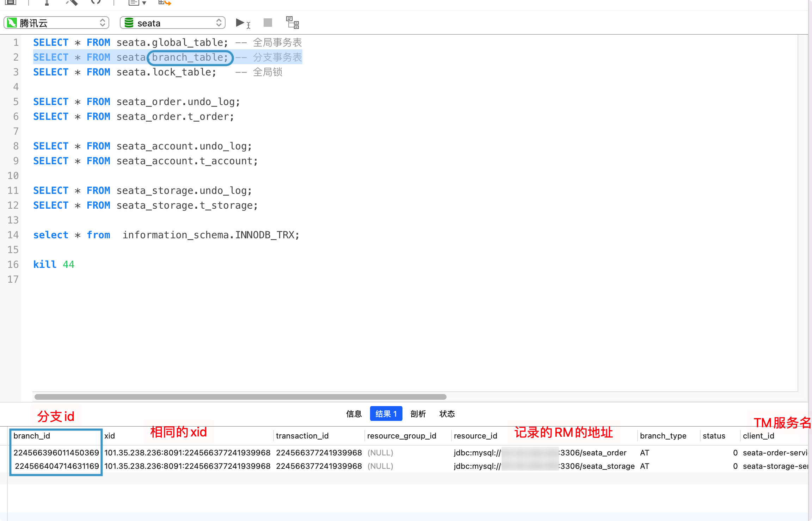Switch to the 信息 tab
Image resolution: width=812 pixels, height=521 pixels.
point(354,414)
